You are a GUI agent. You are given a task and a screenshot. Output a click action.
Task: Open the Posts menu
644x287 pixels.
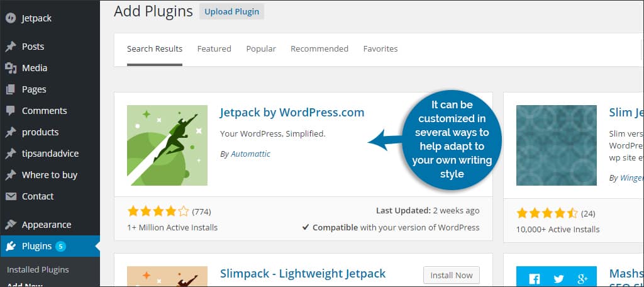50,47
